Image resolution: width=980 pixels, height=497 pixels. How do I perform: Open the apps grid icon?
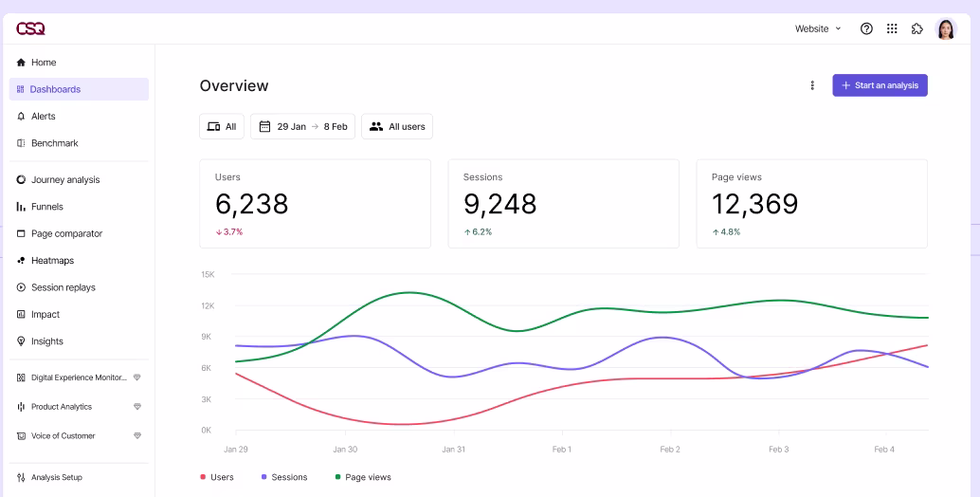[x=892, y=28]
